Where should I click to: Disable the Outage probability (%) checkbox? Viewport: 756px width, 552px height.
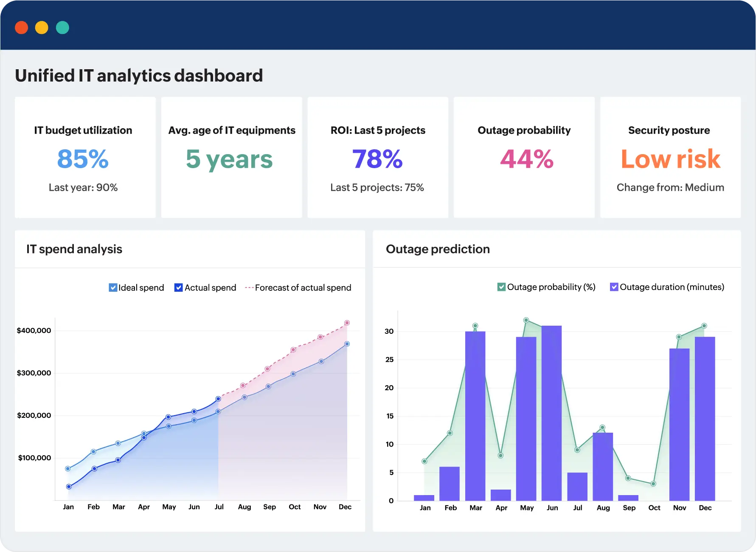501,287
